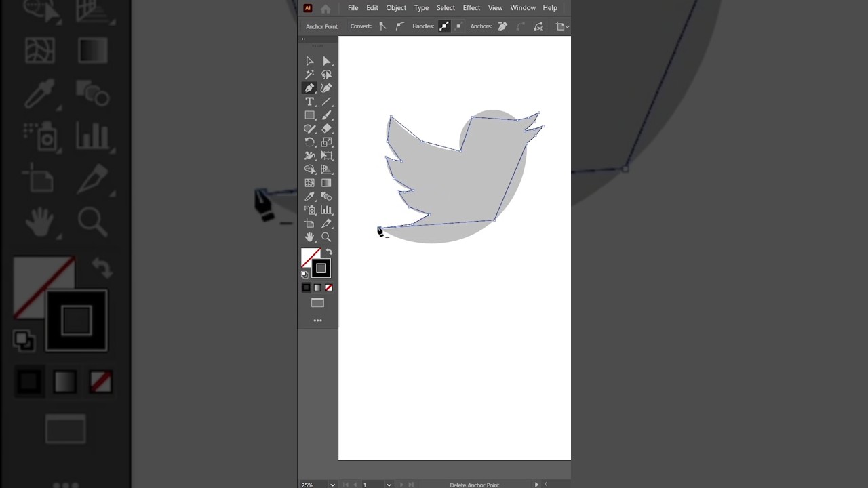Open the Edit menu
The width and height of the screenshot is (868, 488).
[372, 8]
